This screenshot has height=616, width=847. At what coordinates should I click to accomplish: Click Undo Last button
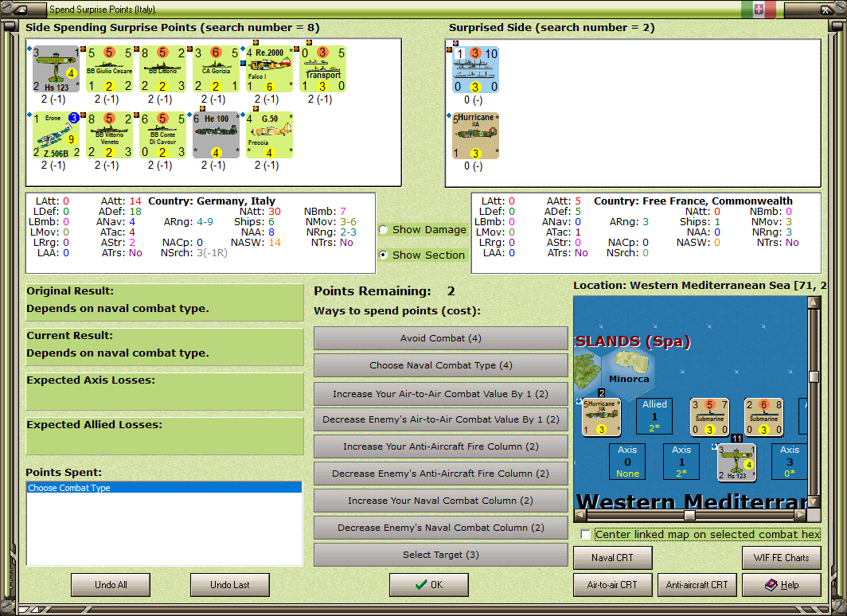click(x=229, y=585)
